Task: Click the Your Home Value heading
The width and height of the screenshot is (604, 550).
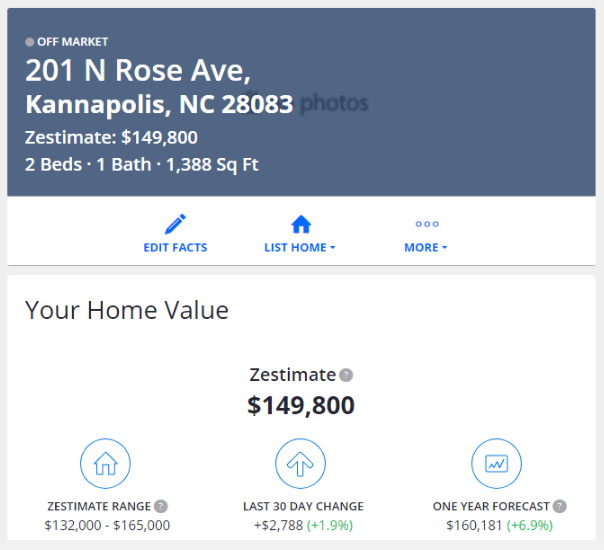Action: [x=127, y=310]
